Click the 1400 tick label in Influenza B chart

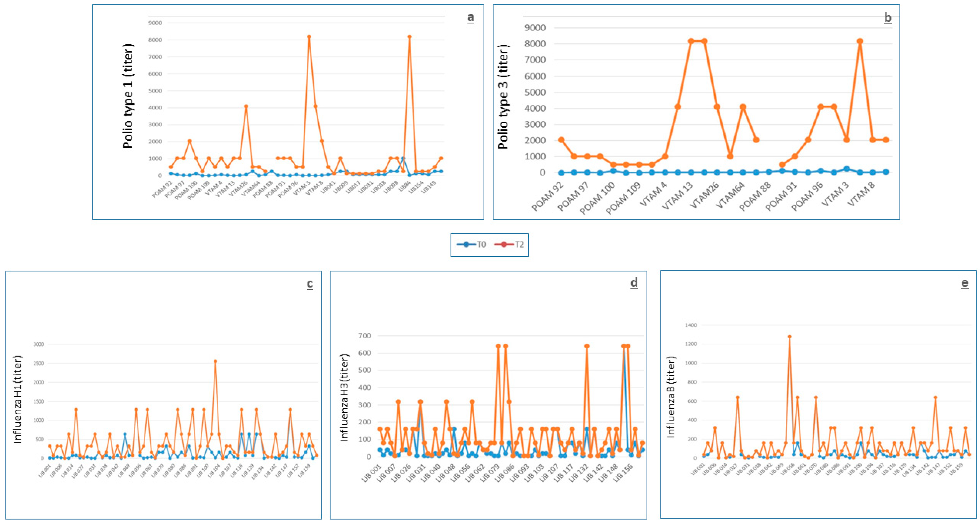tap(691, 325)
